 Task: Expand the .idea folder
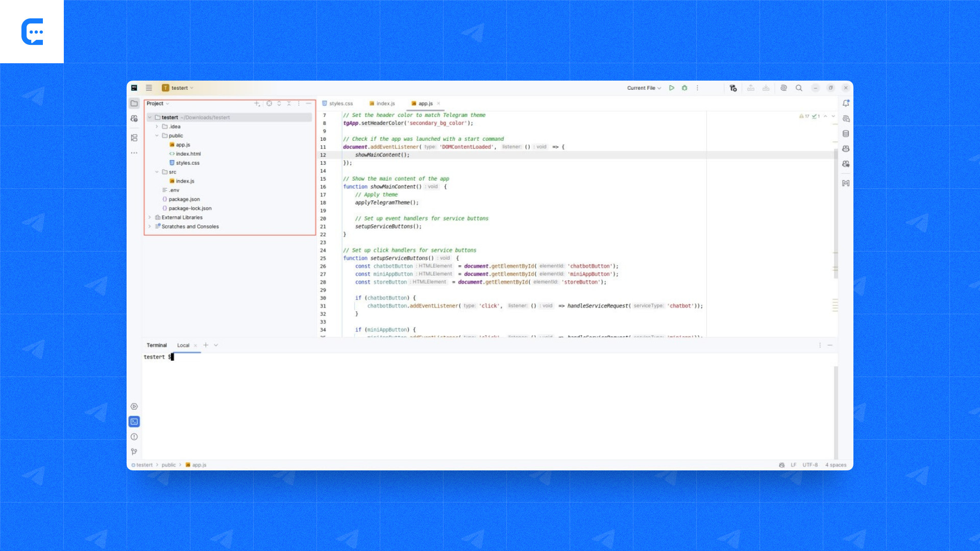(x=157, y=127)
